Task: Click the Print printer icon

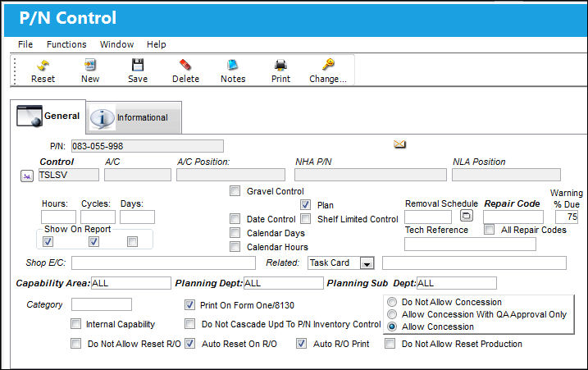Action: [280, 66]
